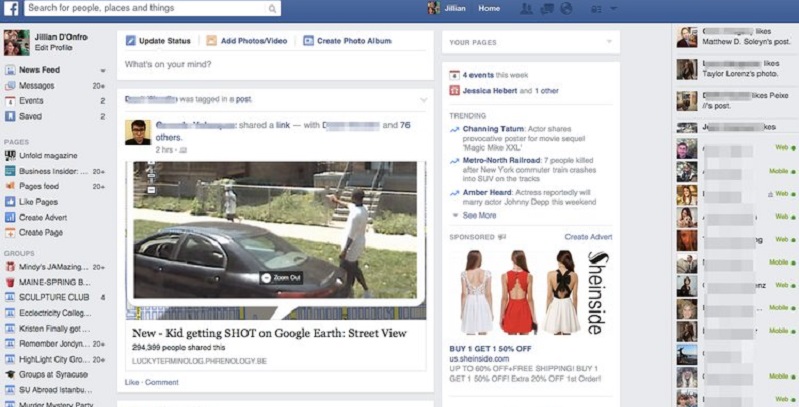Click Jillian profile in top bar

446,8
